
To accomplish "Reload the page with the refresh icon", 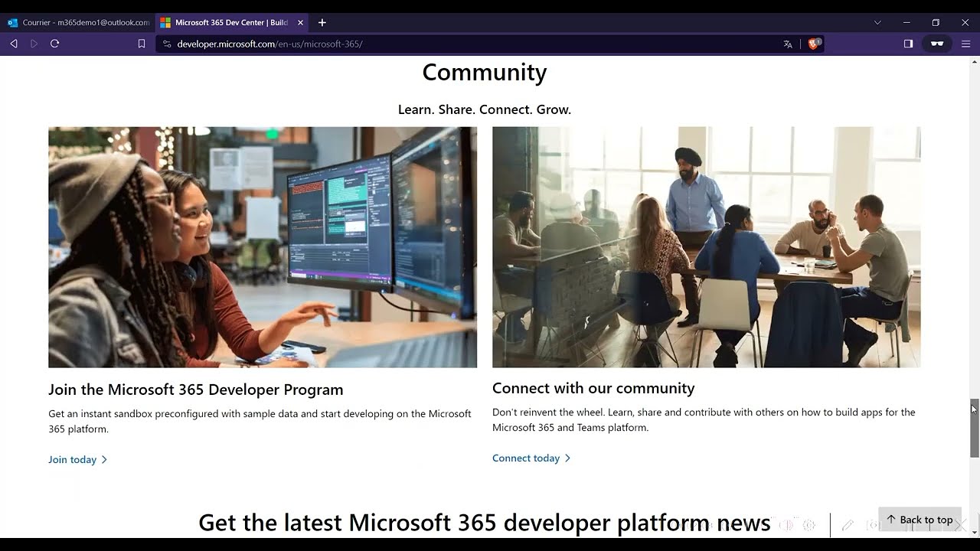I will [54, 44].
